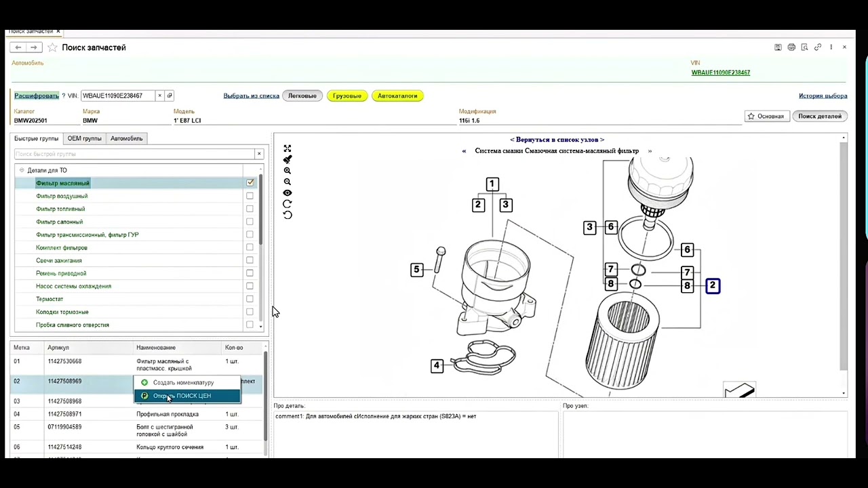Viewport: 868px width, 488px height.
Task: Open the print preview icon
Action: pos(804,47)
